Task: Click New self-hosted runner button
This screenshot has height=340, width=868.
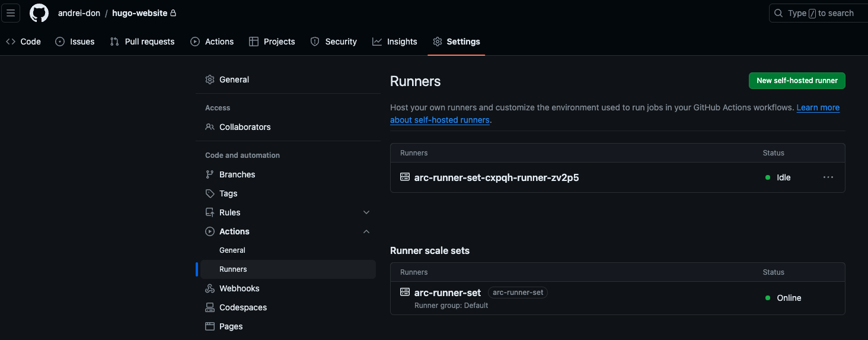Action: (x=797, y=81)
